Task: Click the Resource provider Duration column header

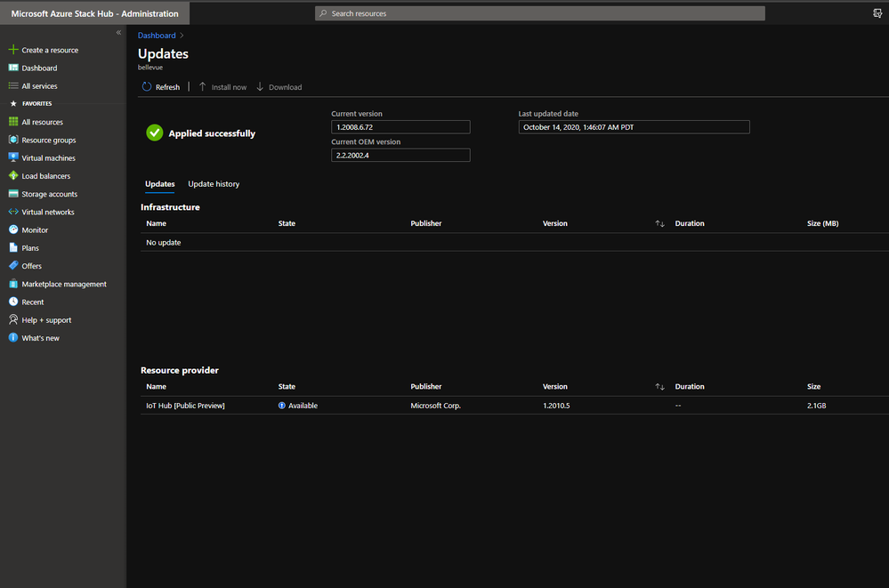Action: click(x=690, y=387)
